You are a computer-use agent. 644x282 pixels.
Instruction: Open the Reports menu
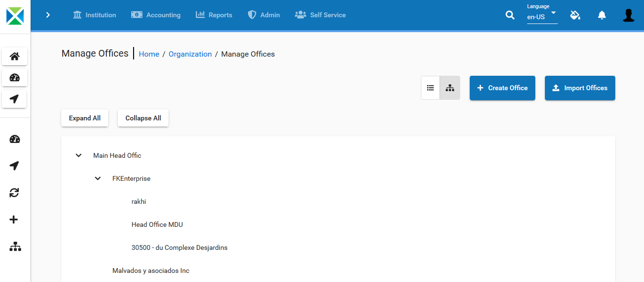coord(214,15)
